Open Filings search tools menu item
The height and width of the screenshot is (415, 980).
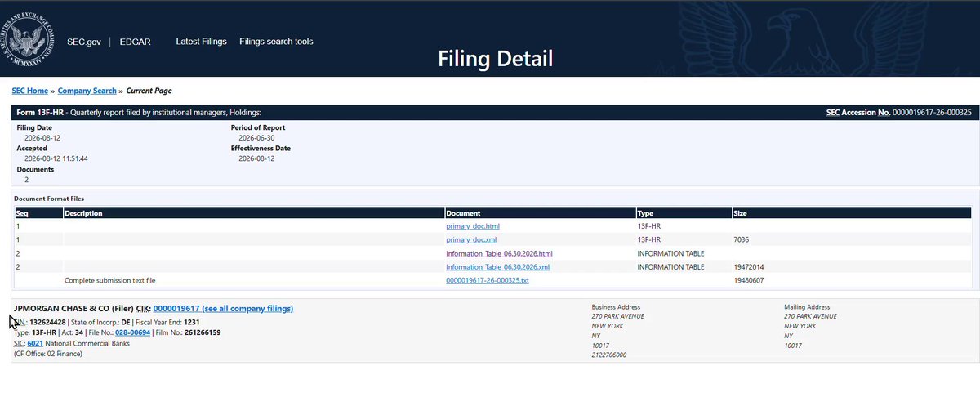[276, 42]
